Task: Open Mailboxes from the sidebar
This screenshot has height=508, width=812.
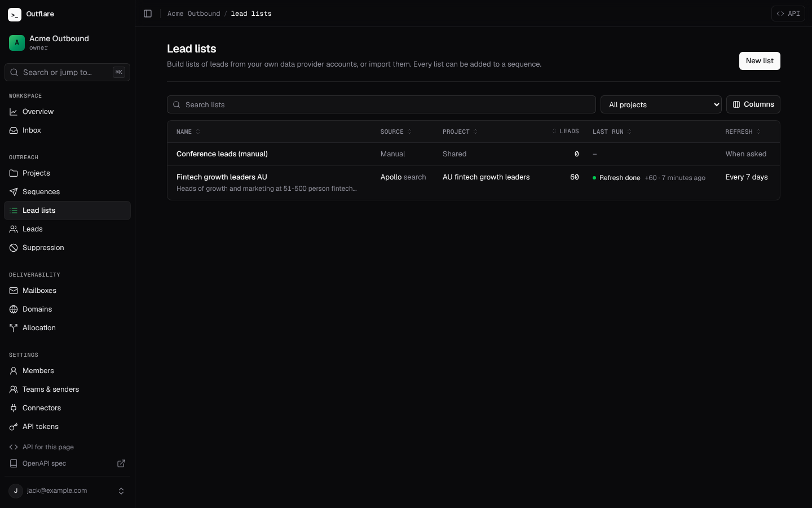Action: 68,291
